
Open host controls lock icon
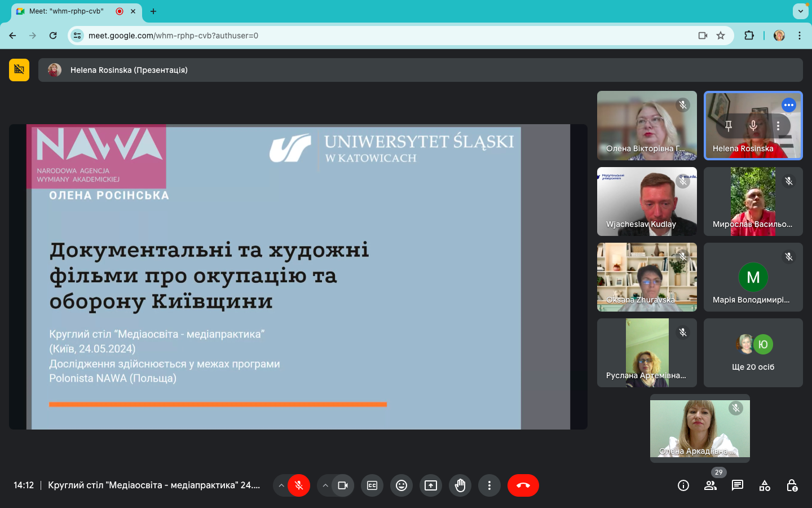coord(792,485)
